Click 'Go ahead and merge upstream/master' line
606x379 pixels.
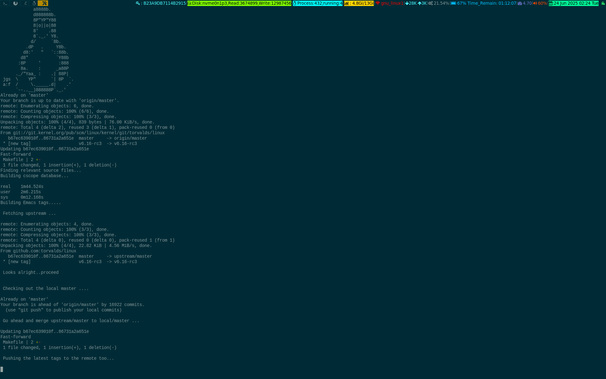[x=71, y=321]
